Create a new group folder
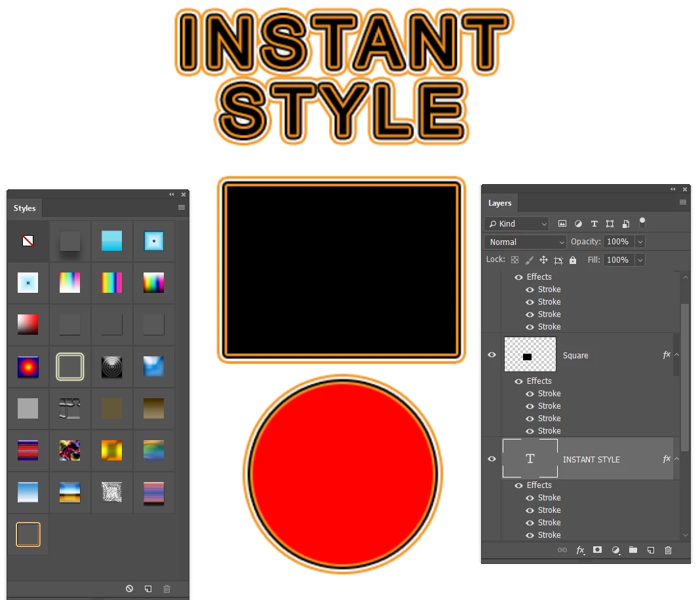This screenshot has width=700, height=600. [633, 550]
